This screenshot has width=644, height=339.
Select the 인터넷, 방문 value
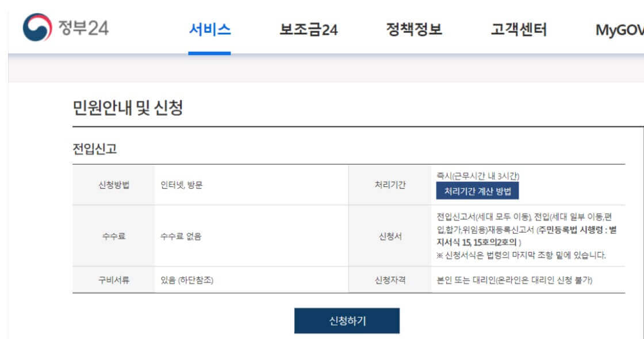182,185
